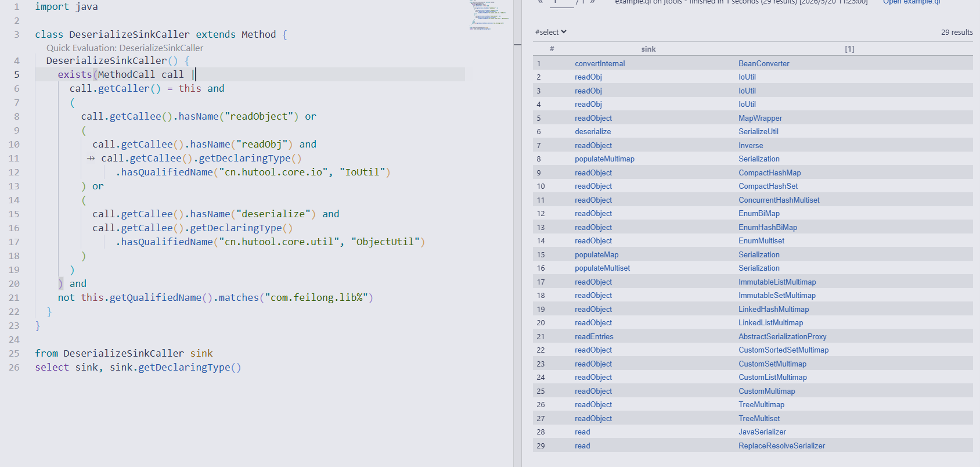Open the #select result set dropdown

(550, 33)
